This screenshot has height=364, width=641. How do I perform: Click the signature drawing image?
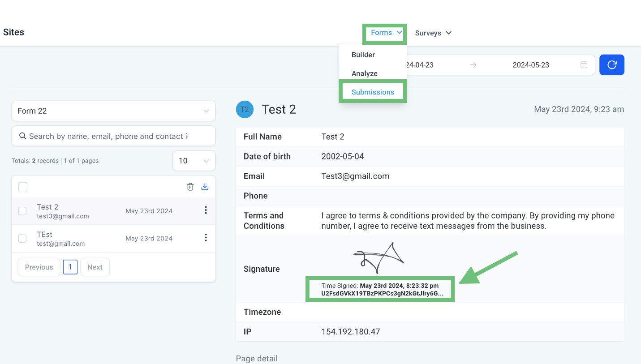click(x=379, y=258)
